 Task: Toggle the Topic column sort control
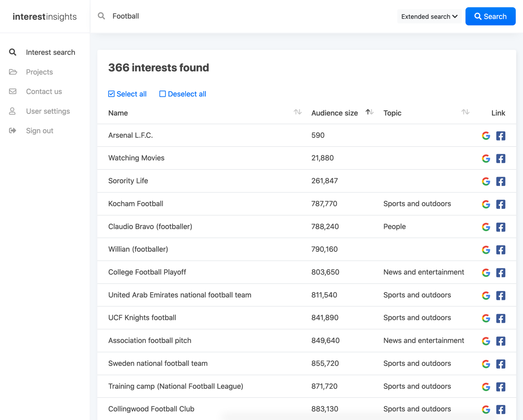pos(465,112)
